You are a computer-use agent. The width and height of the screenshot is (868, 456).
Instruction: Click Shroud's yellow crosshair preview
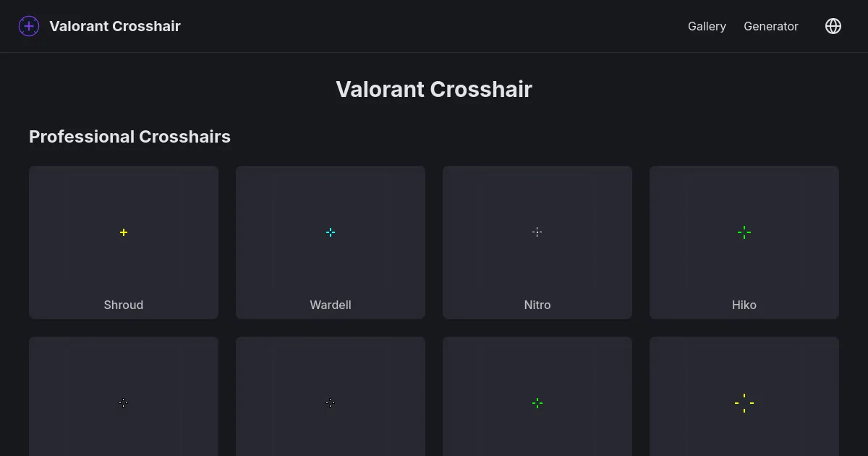point(123,232)
